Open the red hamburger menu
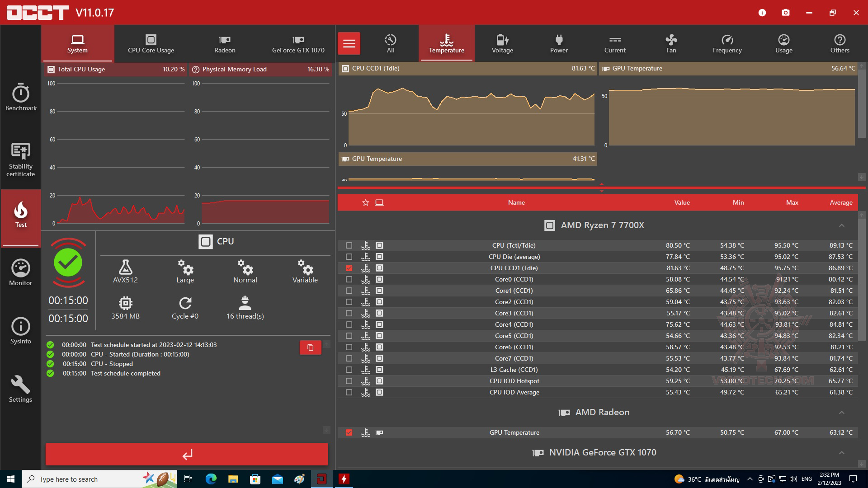The height and width of the screenshot is (488, 868). point(349,43)
